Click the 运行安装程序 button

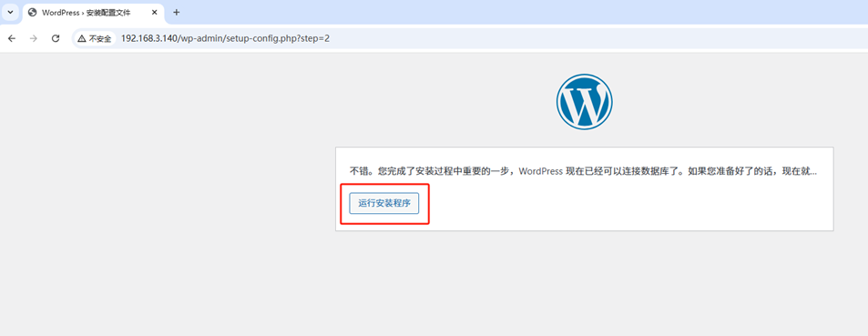click(x=384, y=203)
